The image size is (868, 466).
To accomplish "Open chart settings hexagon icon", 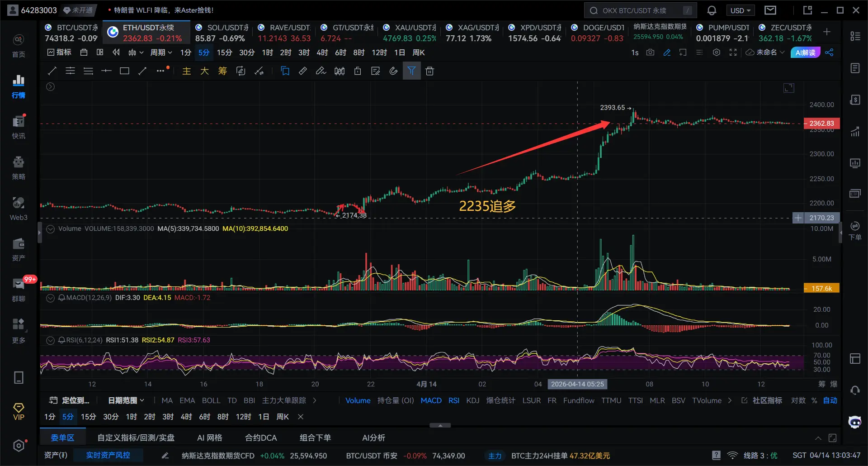I will (x=717, y=52).
